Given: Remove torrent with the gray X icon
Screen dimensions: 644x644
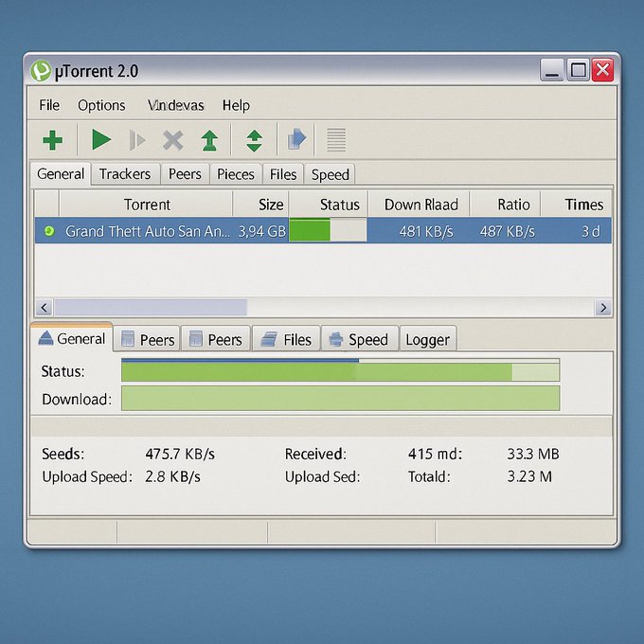Looking at the screenshot, I should click(173, 140).
